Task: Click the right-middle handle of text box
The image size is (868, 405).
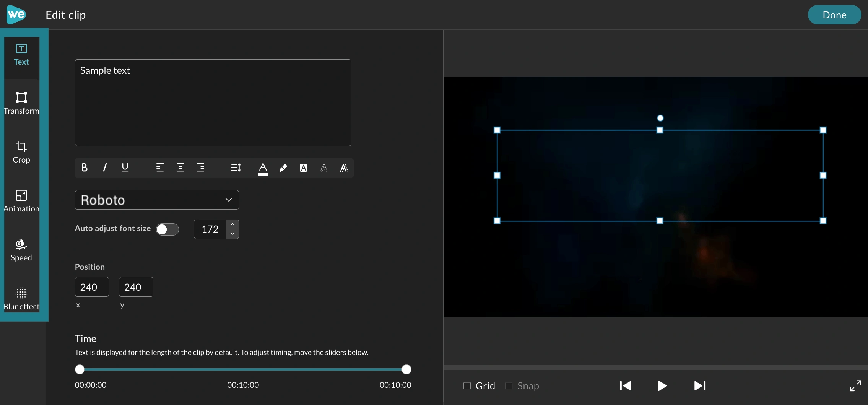Action: click(x=823, y=175)
